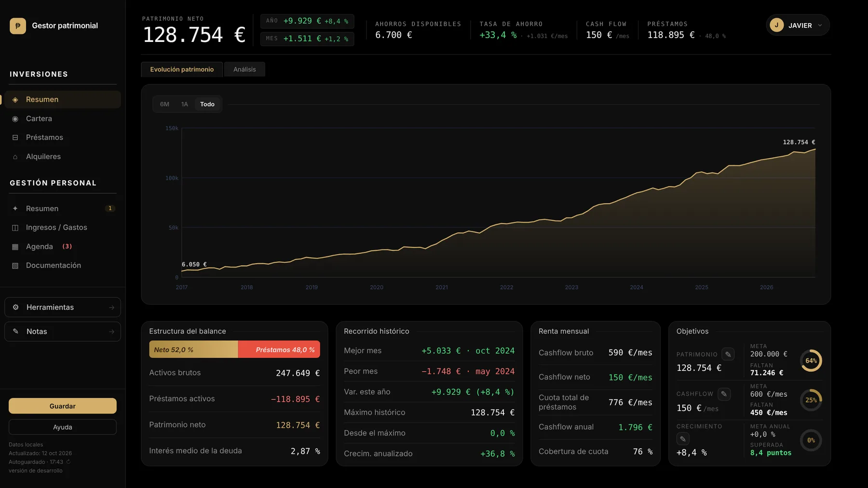
Task: Open the Documentación section
Action: click(x=63, y=265)
